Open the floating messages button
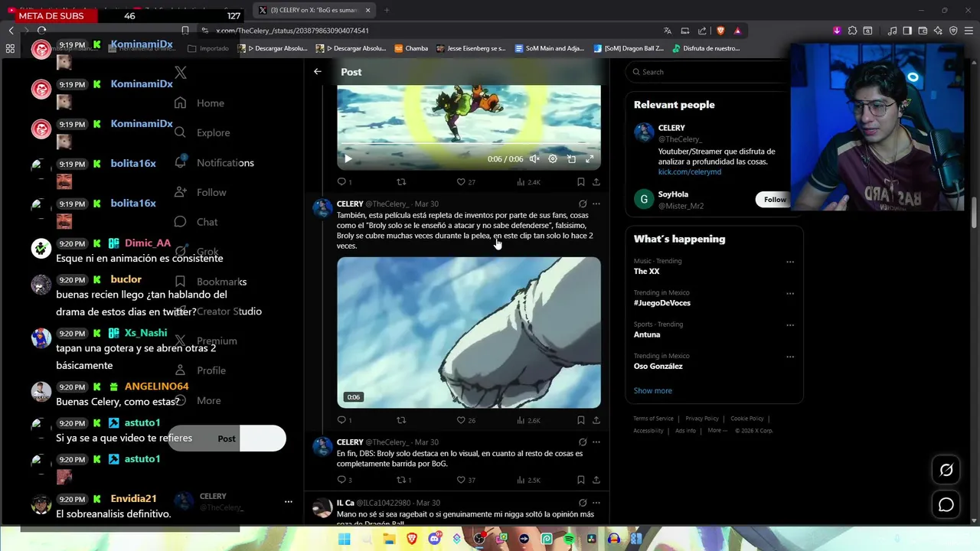Viewport: 980px width, 551px height. pos(946,504)
